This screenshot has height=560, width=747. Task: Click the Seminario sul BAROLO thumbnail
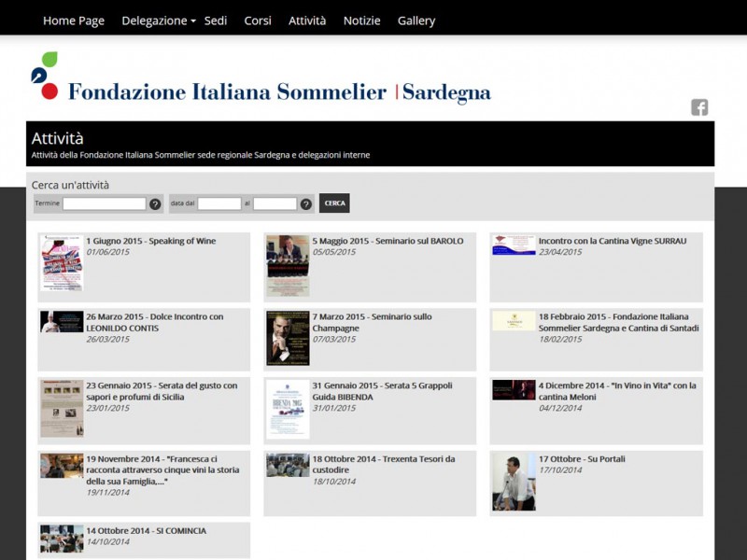[x=288, y=265]
